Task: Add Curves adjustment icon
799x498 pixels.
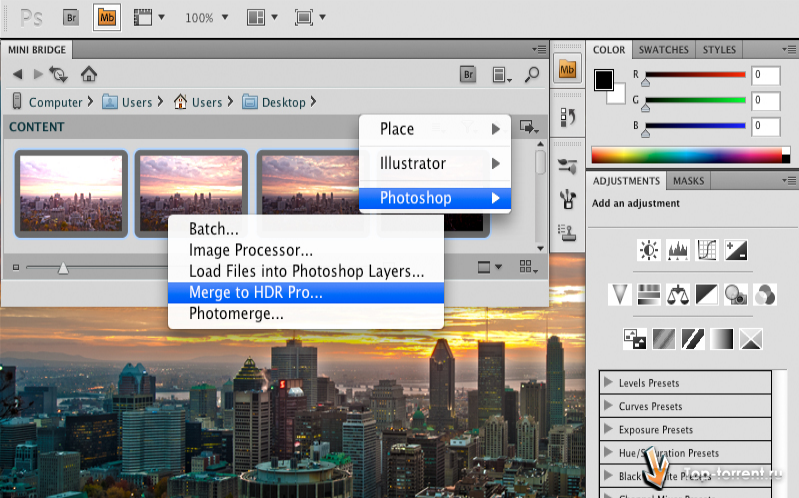Action: coord(707,250)
